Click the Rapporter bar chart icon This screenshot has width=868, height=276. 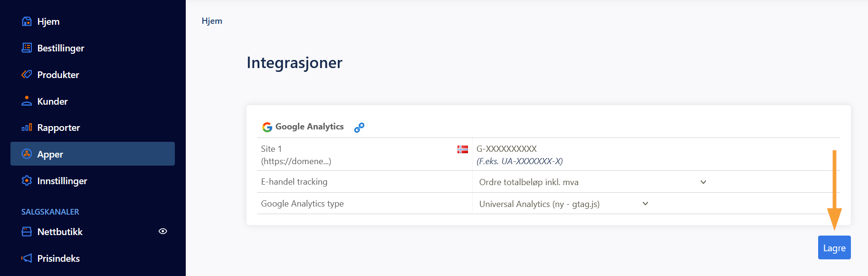coord(27,128)
